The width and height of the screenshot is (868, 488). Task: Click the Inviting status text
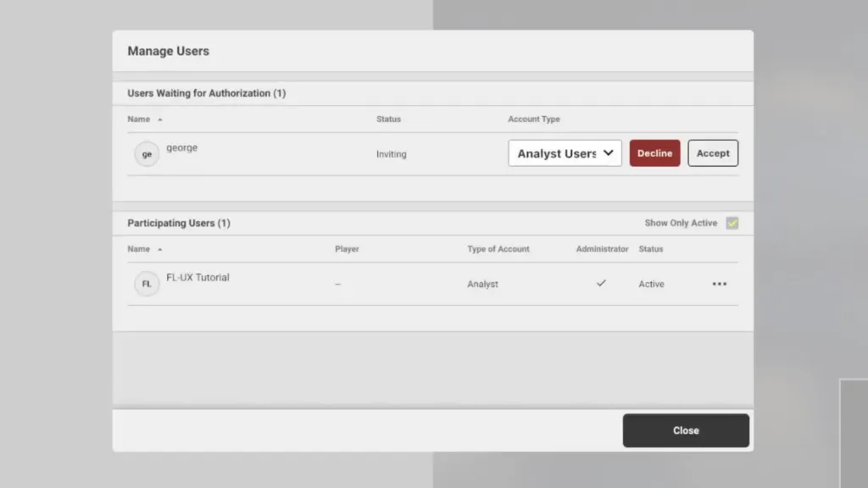click(392, 154)
